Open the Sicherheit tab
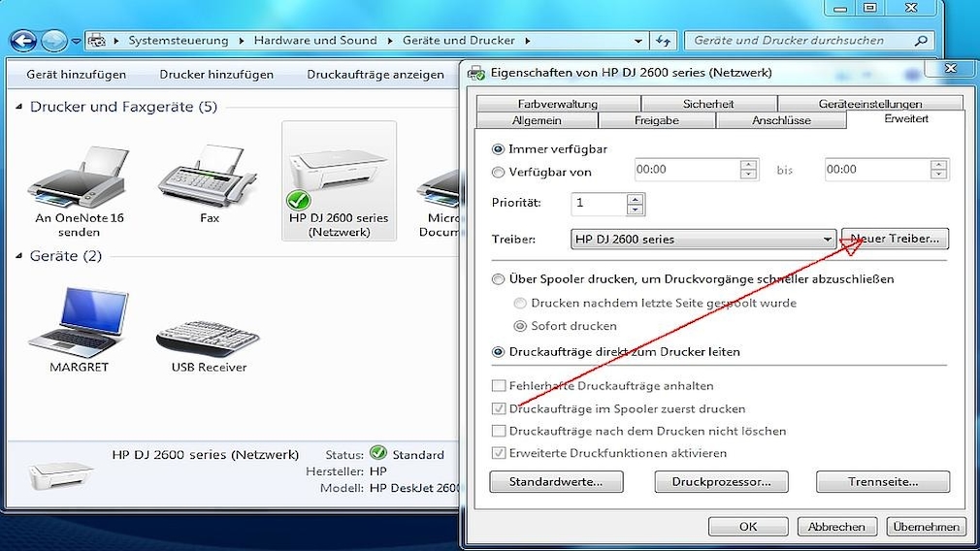 click(707, 104)
